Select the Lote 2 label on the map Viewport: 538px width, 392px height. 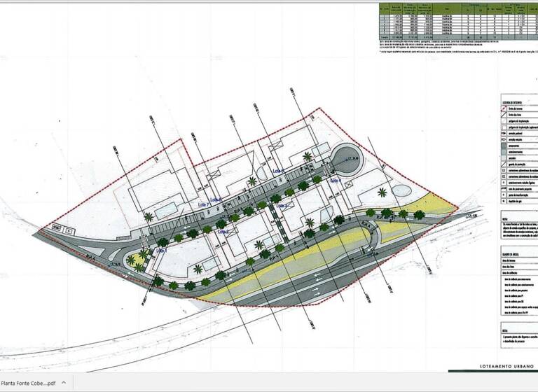point(223,230)
